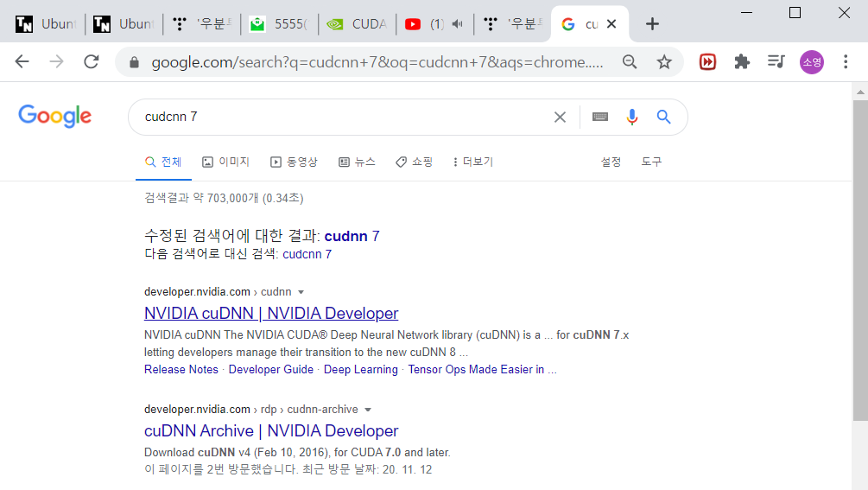Select the 쇼핑 search filter
This screenshot has width=868, height=490.
(414, 162)
